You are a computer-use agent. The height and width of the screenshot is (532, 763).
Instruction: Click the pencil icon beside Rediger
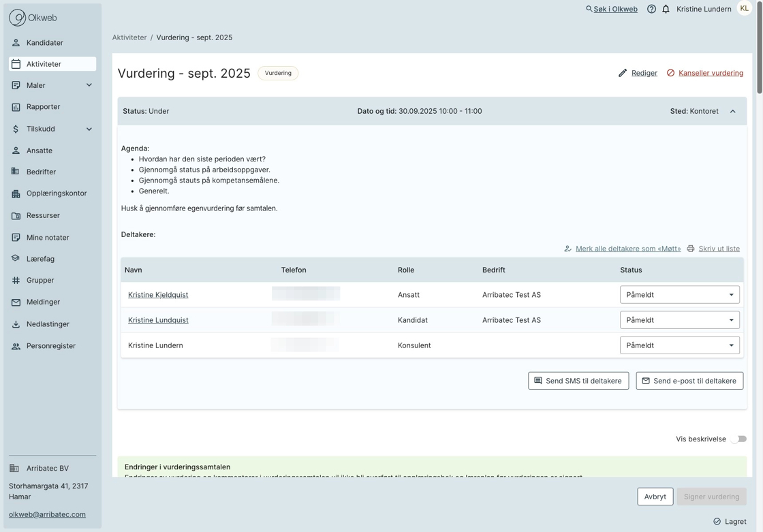[622, 73]
